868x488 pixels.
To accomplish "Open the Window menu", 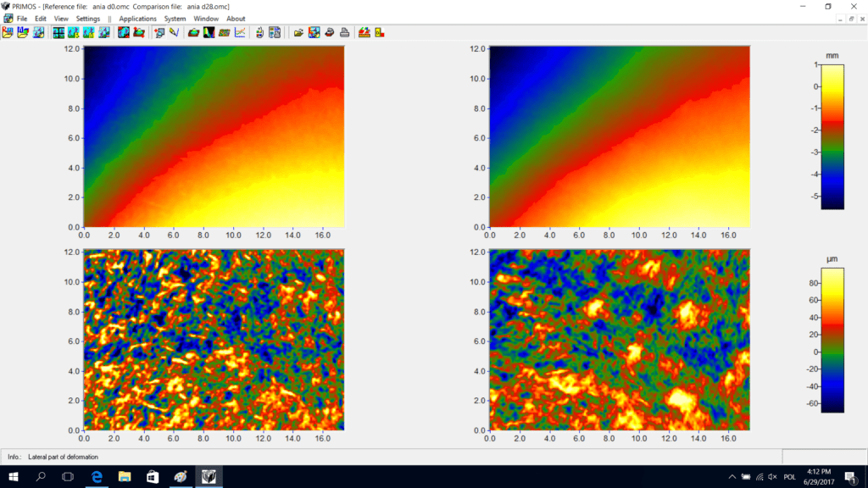I will (x=206, y=19).
